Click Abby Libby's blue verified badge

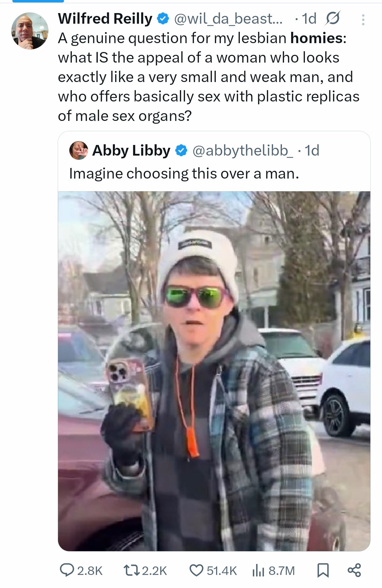point(181,151)
